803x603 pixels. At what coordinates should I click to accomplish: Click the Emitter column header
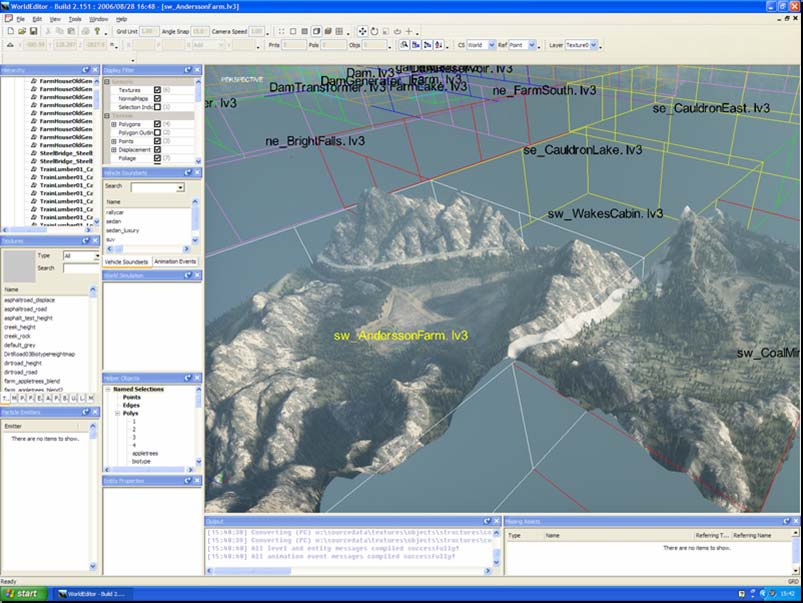pos(40,426)
